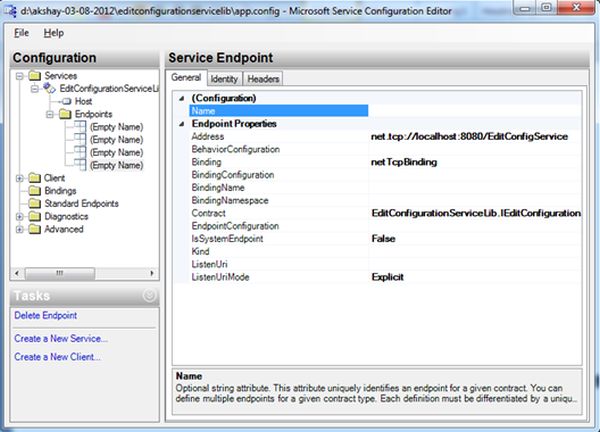Collapse the Services tree node
Image resolution: width=600 pixels, height=432 pixels.
coord(20,76)
